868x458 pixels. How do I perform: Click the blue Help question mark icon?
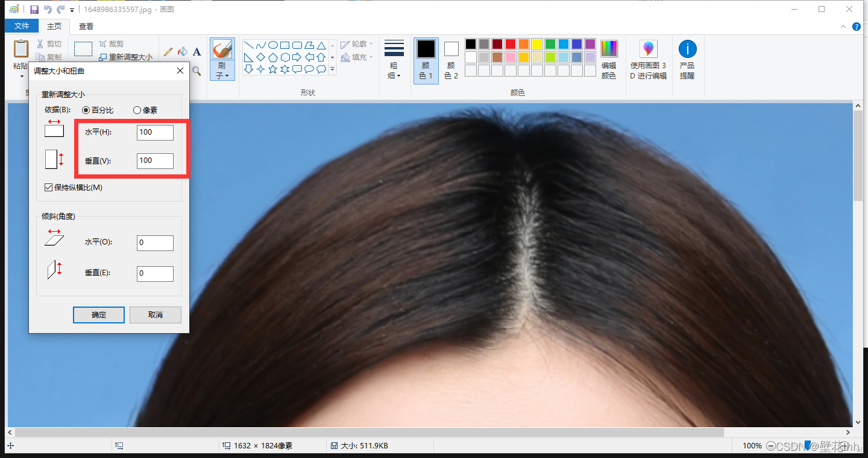point(856,27)
